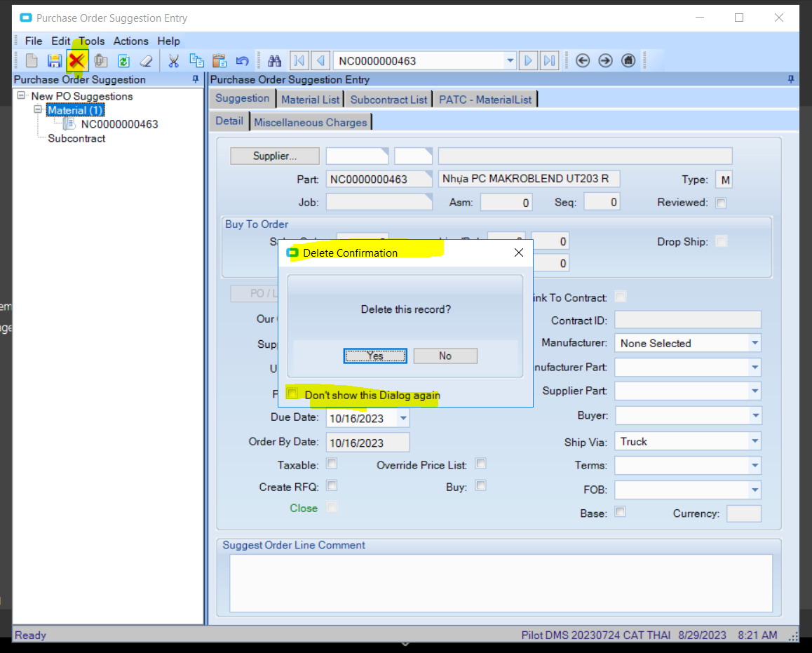
Task: Open the Manufacturer dropdown showing None Selected
Action: [x=755, y=343]
